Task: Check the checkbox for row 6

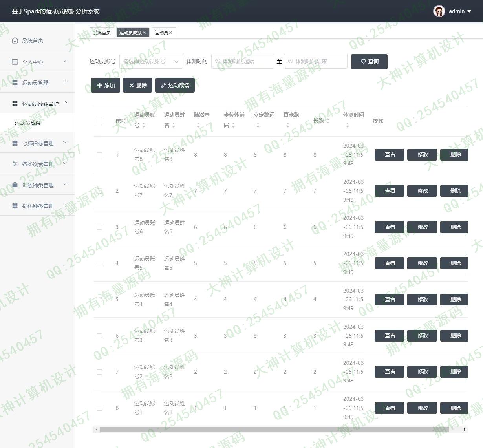Action: click(99, 336)
